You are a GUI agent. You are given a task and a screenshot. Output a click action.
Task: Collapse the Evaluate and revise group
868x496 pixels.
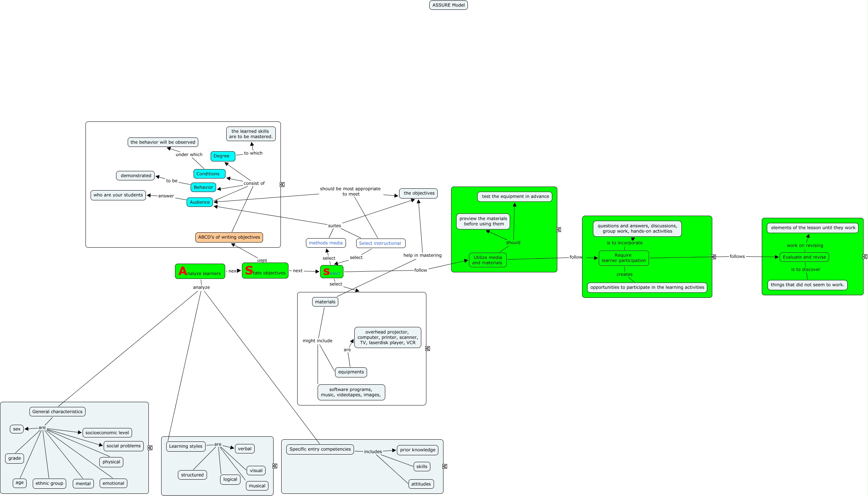pyautogui.click(x=865, y=257)
